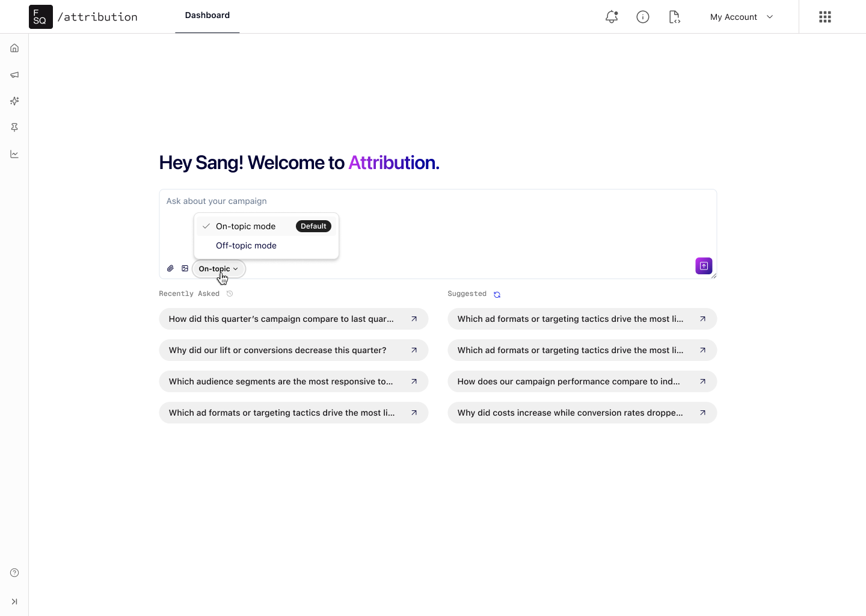866x616 pixels.
Task: Expand the My Account menu
Action: click(x=741, y=17)
